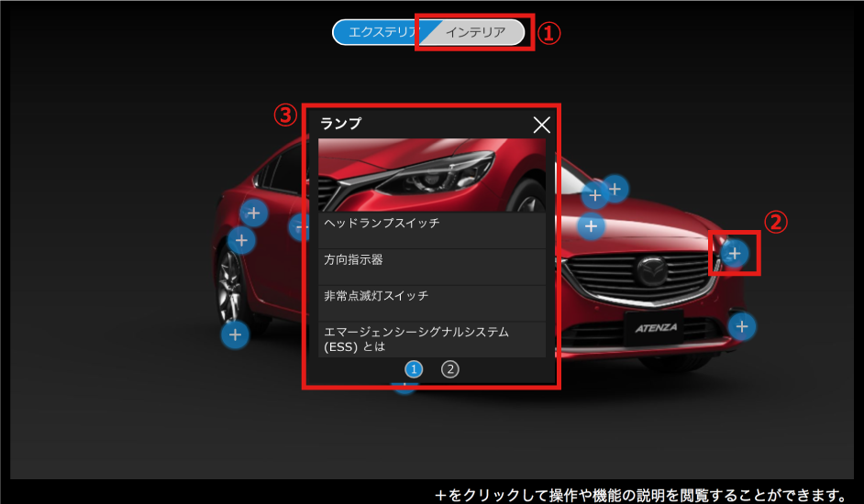Screen dimensions: 864x504
Task: Switch view to エクステリア
Action: coord(378,32)
